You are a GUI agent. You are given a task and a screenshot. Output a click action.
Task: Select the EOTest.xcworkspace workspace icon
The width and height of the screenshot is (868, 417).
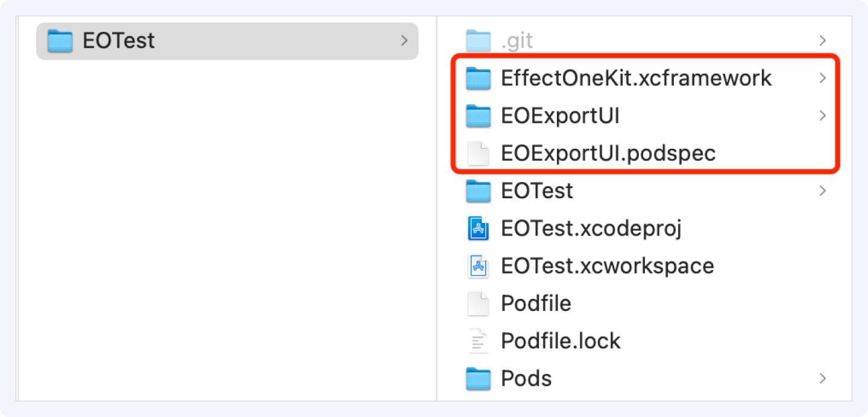[479, 266]
